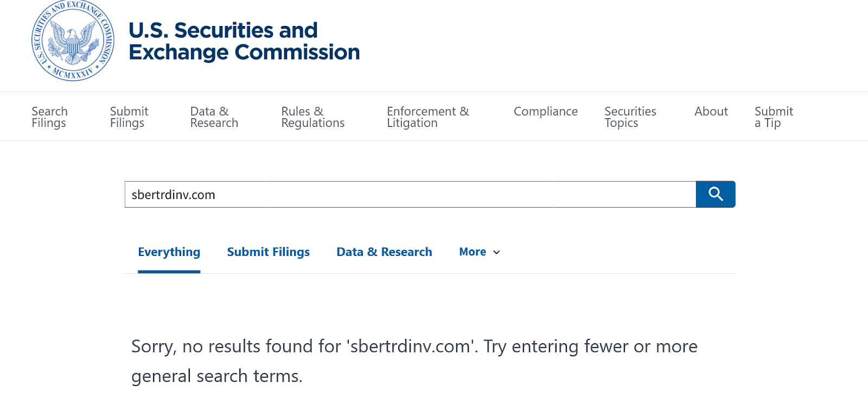
Task: Open the Search Filings menu
Action: pos(49,117)
